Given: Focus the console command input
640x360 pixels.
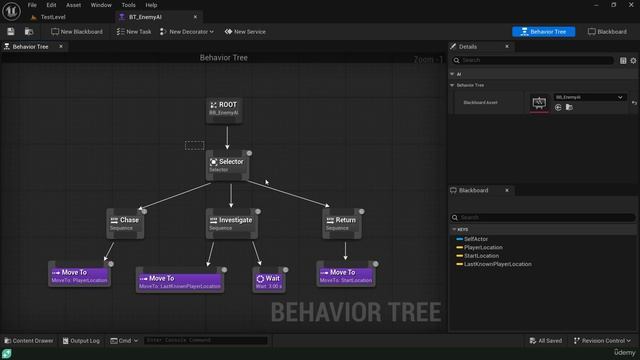Looking at the screenshot, I should [205, 340].
